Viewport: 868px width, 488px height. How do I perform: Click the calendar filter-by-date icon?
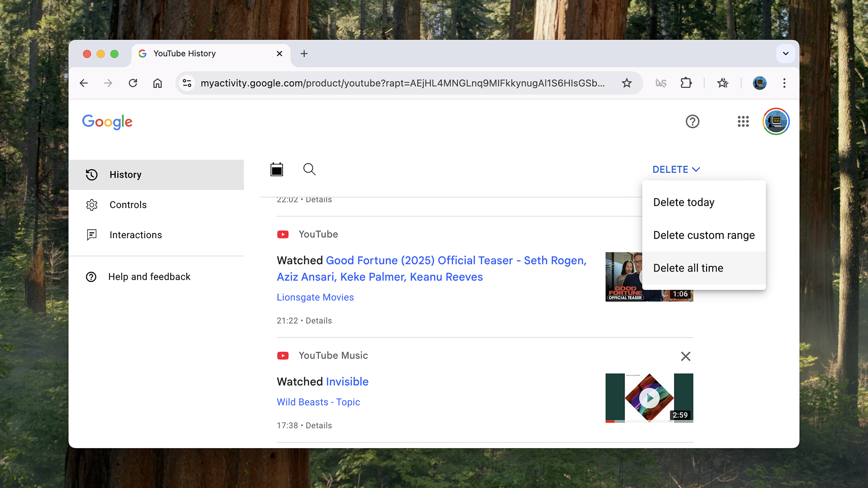click(276, 169)
